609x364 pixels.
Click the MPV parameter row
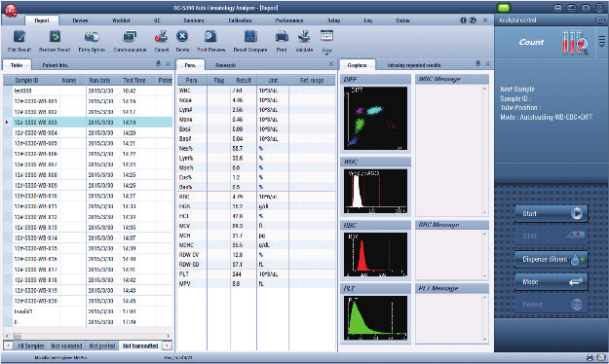(x=256, y=283)
